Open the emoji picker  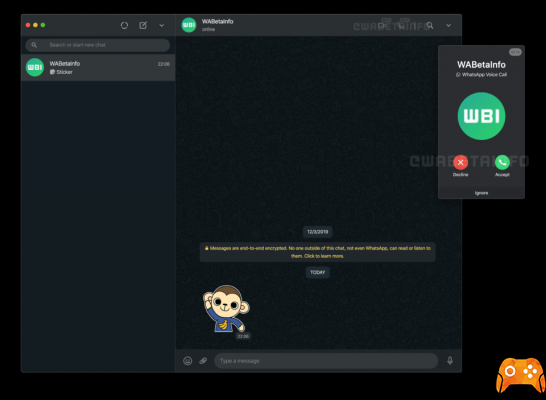[188, 361]
